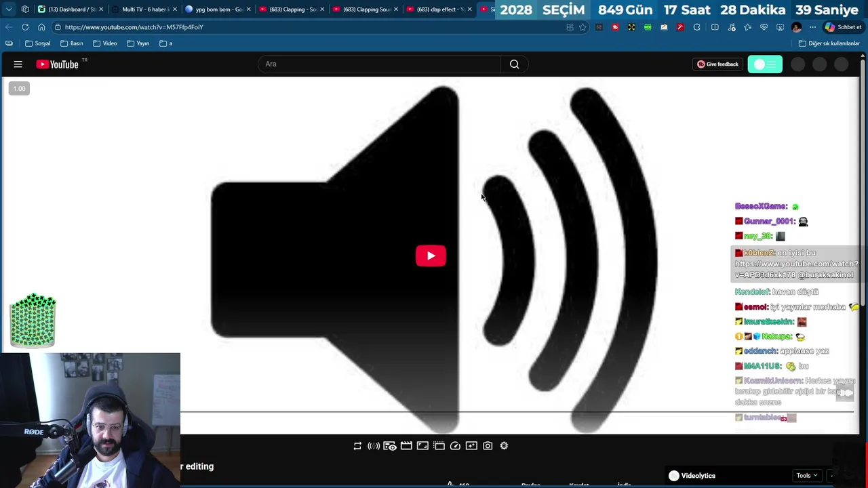Play the video with the red play button
The image size is (868, 488).
431,256
